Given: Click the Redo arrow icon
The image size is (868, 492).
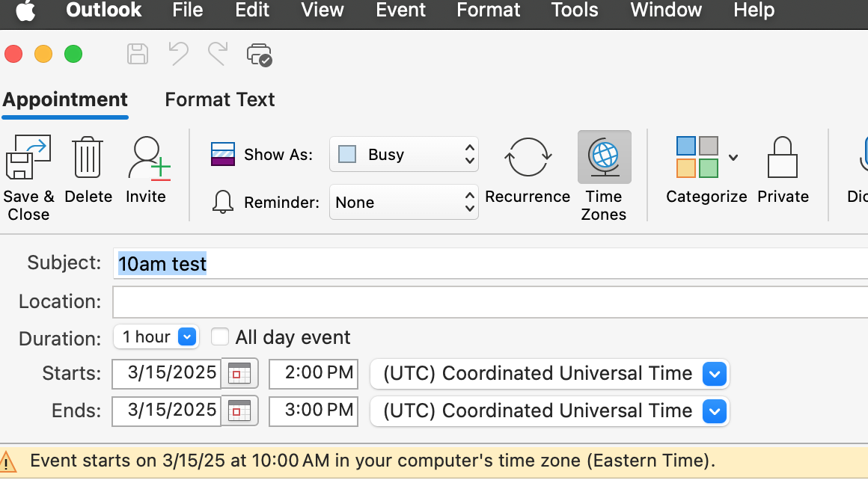Looking at the screenshot, I should (218, 55).
